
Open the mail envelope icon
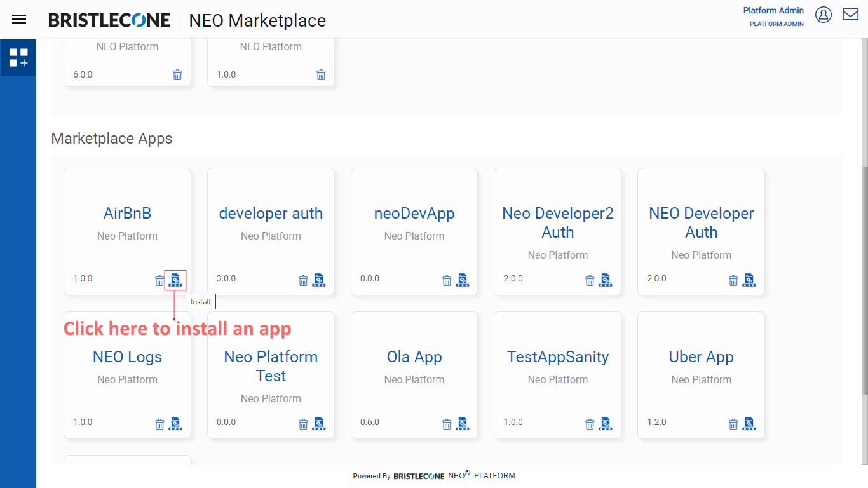point(851,14)
